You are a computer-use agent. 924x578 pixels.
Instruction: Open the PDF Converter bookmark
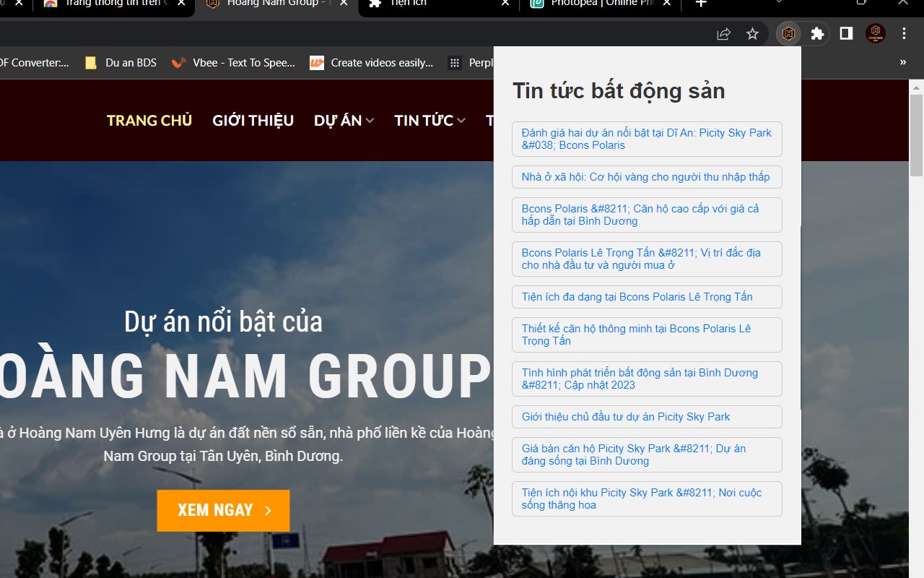coord(33,63)
